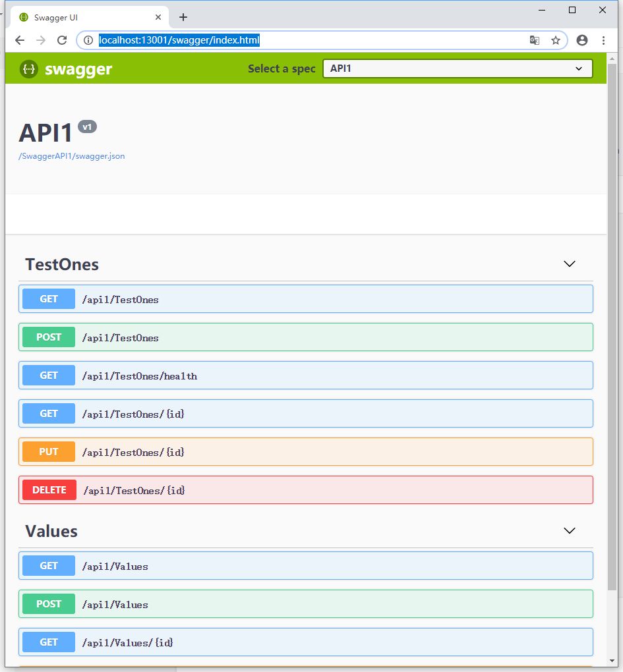
Task: Reload the Swagger UI page
Action: pyautogui.click(x=62, y=40)
